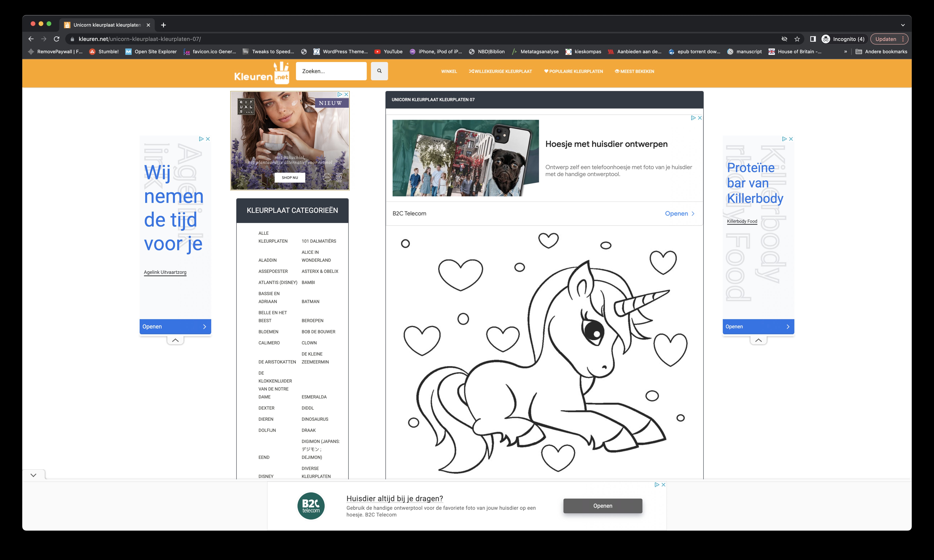Click Openen button in bottom banner
The height and width of the screenshot is (560, 934).
[603, 506]
